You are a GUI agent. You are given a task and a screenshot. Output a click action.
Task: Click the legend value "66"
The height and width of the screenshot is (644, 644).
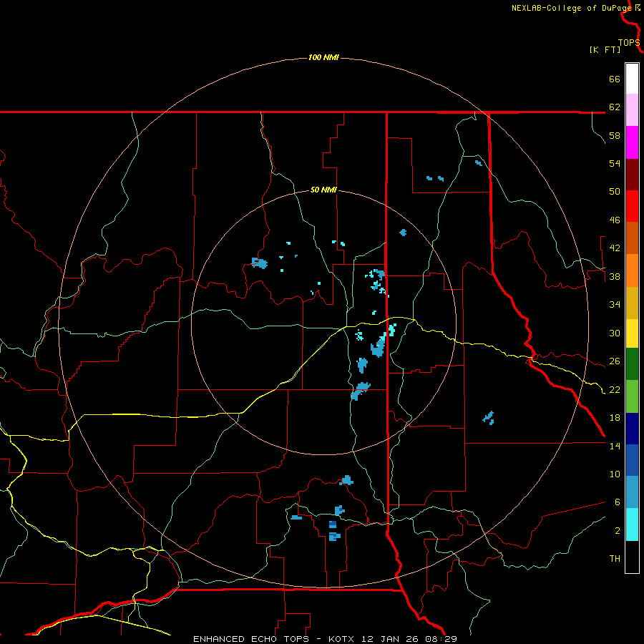coord(615,79)
